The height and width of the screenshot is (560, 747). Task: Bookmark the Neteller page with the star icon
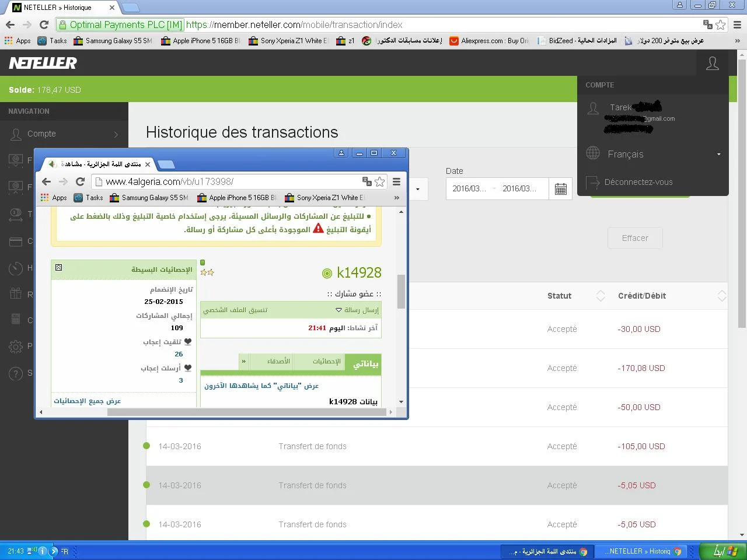(721, 24)
